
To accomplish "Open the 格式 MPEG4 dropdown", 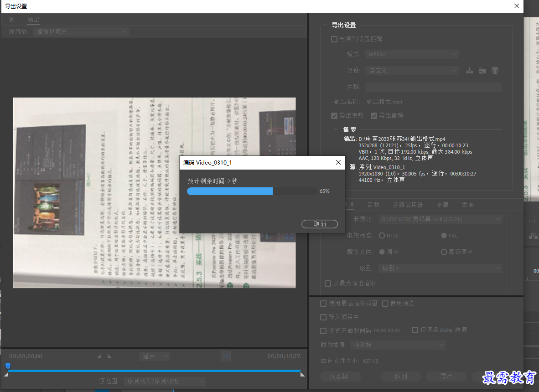I will (x=412, y=54).
